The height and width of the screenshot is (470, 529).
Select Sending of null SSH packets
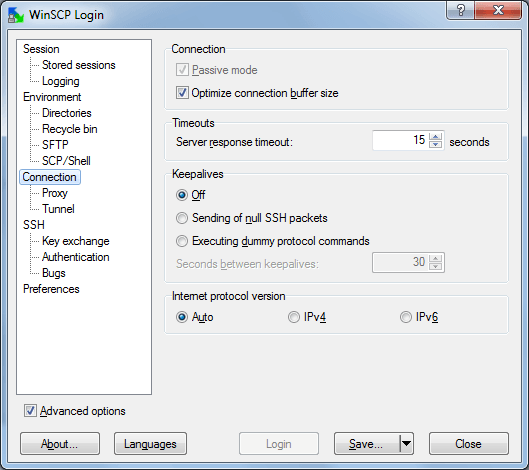point(182,218)
